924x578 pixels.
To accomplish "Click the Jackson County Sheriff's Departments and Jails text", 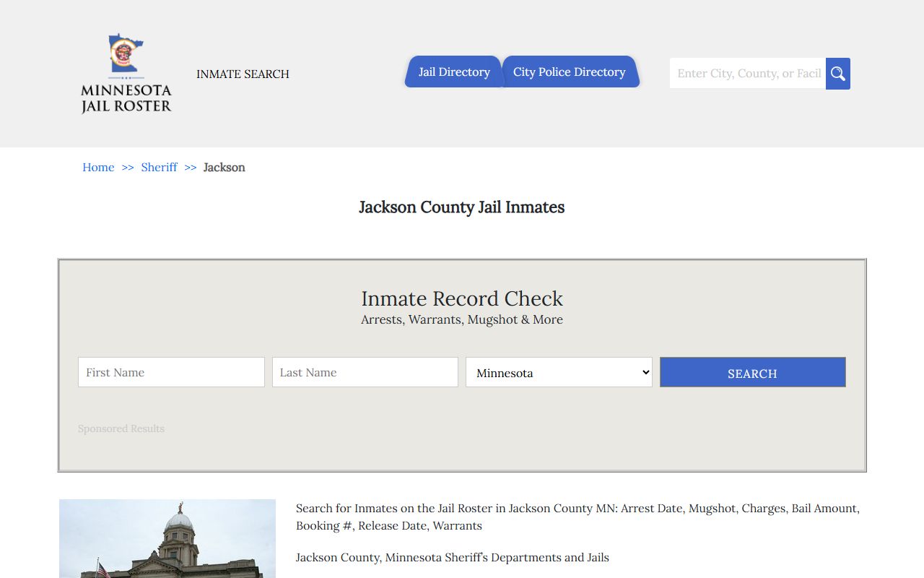I will coord(453,557).
